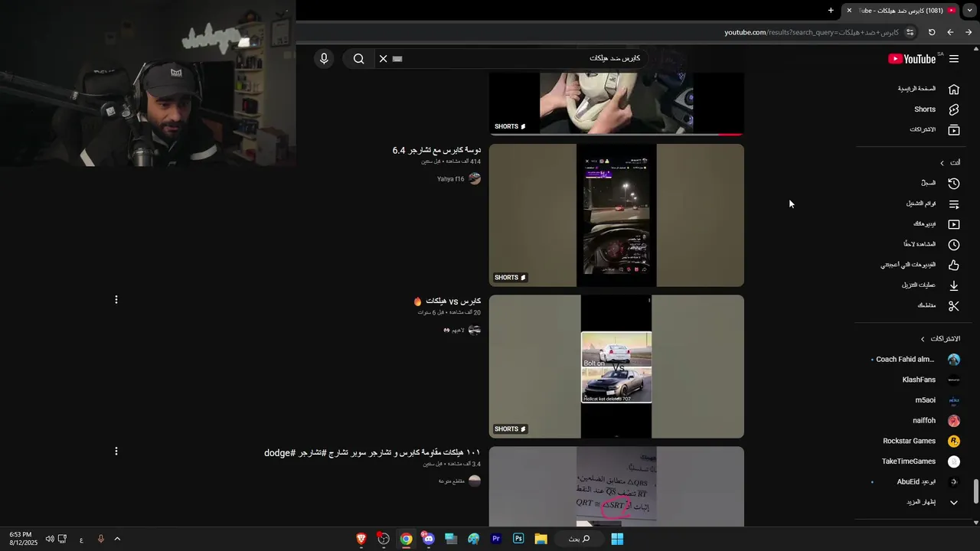Open site settings icon in address bar

(x=910, y=32)
